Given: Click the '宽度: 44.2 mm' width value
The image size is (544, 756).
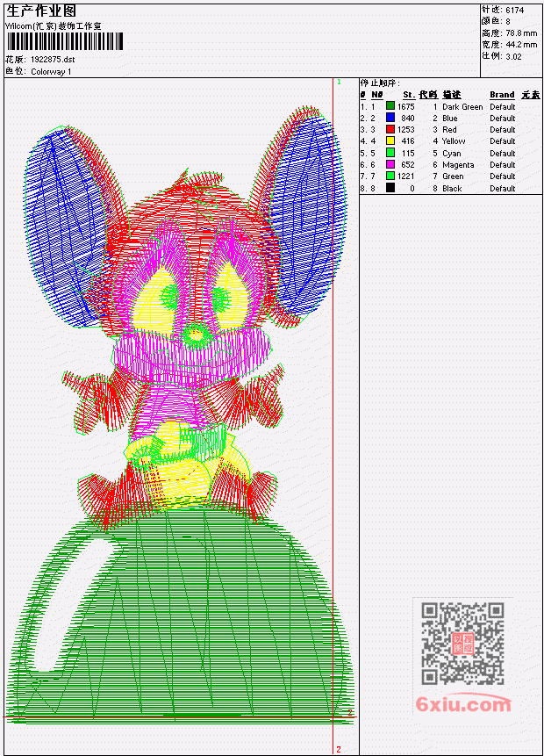Looking at the screenshot, I should tap(509, 45).
